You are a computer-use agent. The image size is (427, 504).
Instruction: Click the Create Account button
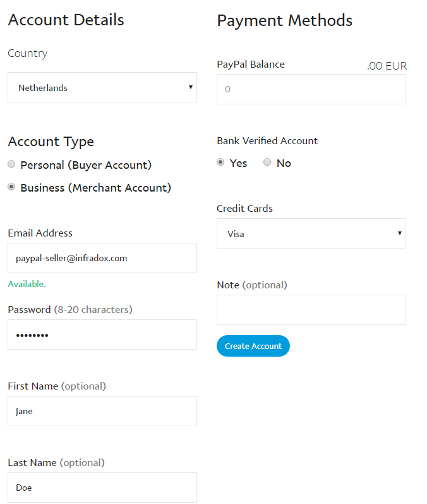tap(253, 346)
